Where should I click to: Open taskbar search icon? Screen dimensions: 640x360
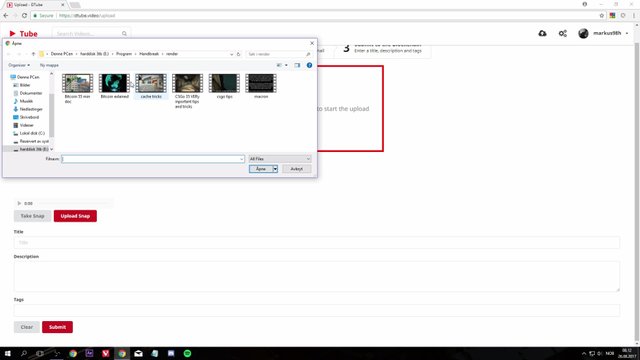(24, 353)
